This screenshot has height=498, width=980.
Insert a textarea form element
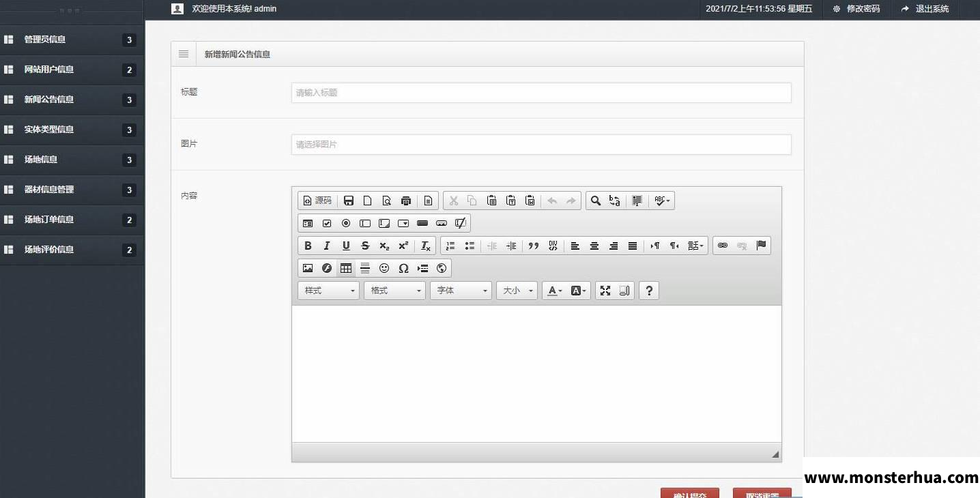pyautogui.click(x=384, y=223)
